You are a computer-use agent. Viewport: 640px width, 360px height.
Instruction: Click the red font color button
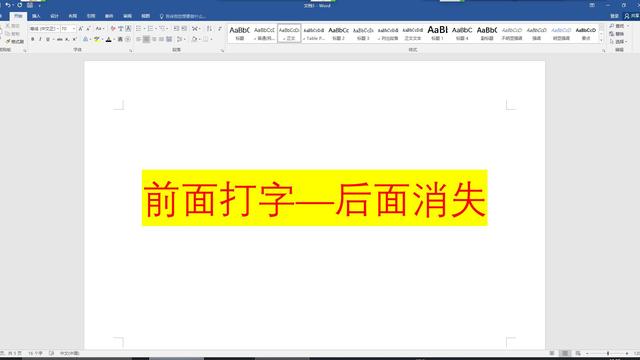(109, 39)
